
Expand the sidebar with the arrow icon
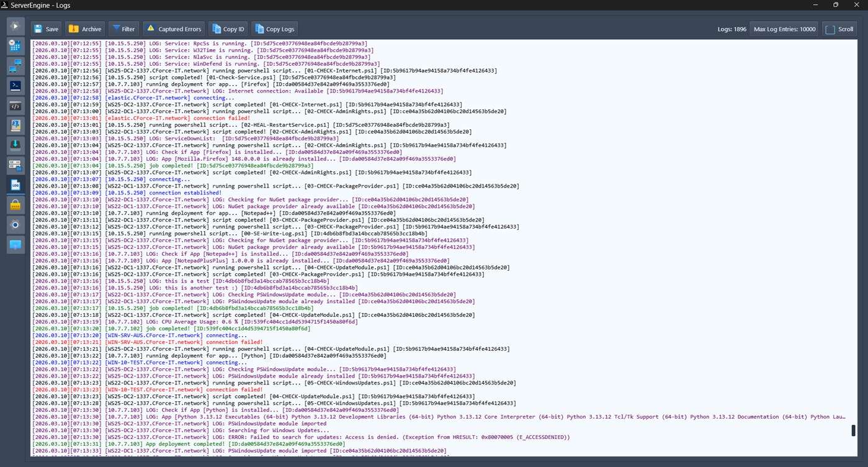coord(16,26)
